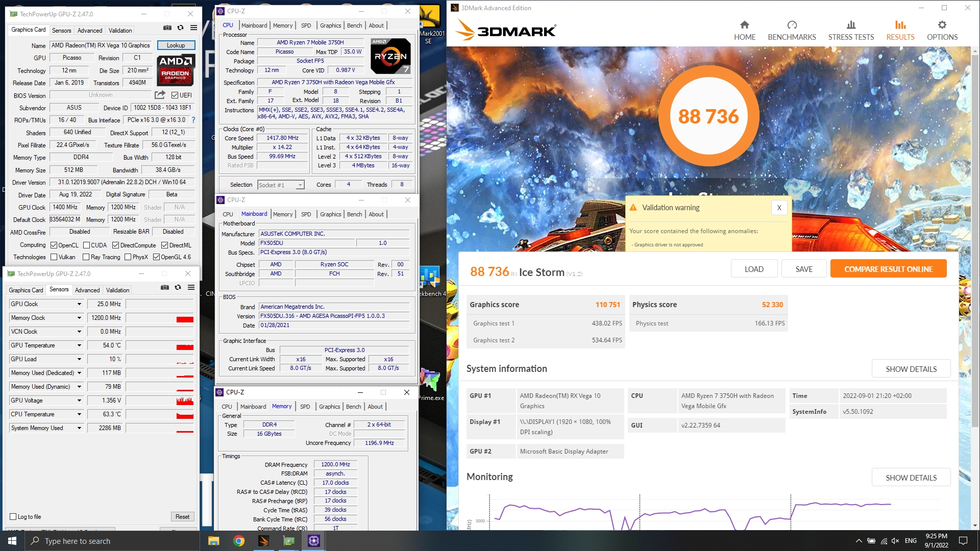Viewport: 980px width, 551px height.
Task: Open the SPD tab in top CPU-Z
Action: (x=306, y=26)
